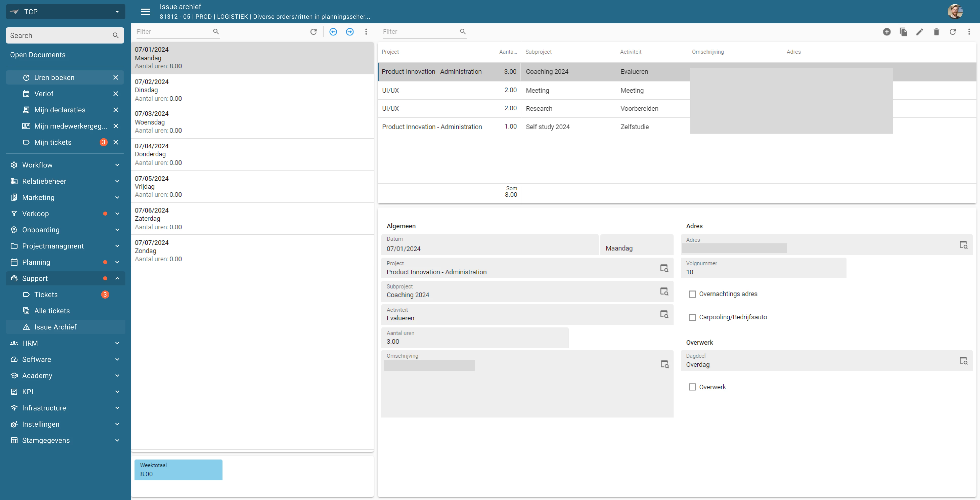980x500 pixels.
Task: Expand the Relatiebeheer menu
Action: tap(65, 181)
